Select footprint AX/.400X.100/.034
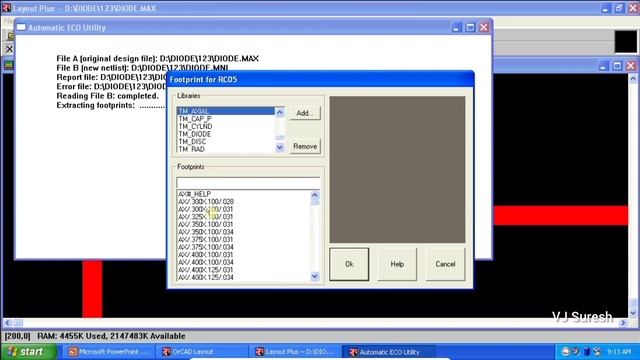The width and height of the screenshot is (640, 360). point(244,262)
